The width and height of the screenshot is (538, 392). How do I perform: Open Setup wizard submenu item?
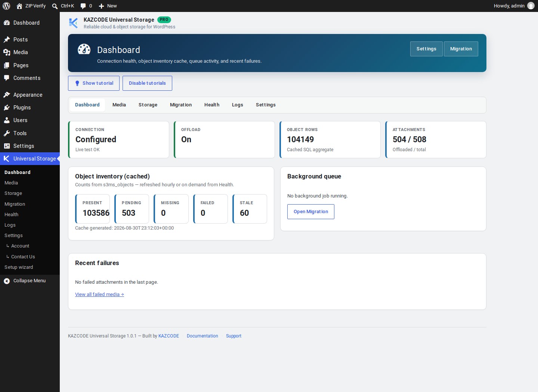pyautogui.click(x=30, y=267)
